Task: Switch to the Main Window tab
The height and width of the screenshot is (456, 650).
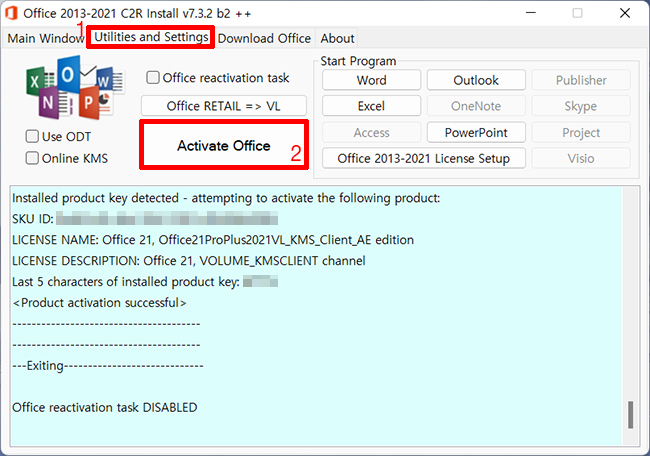Action: (45, 38)
